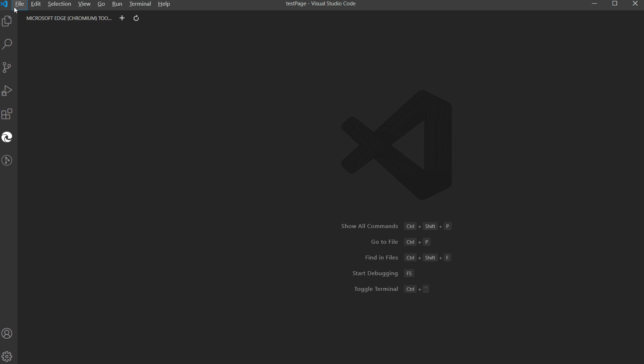Close the VS Code window

click(x=635, y=4)
